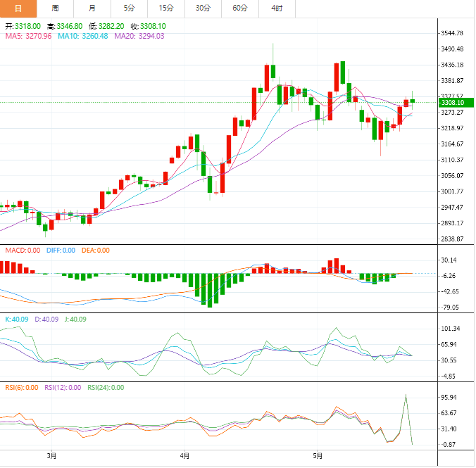Switch to the 日 daily chart tab

[18, 8]
